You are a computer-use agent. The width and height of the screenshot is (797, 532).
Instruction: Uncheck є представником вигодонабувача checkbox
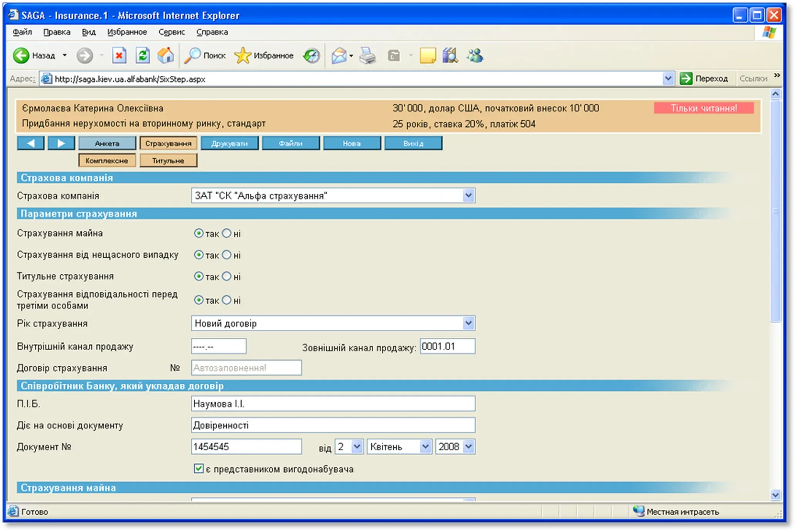[x=199, y=469]
